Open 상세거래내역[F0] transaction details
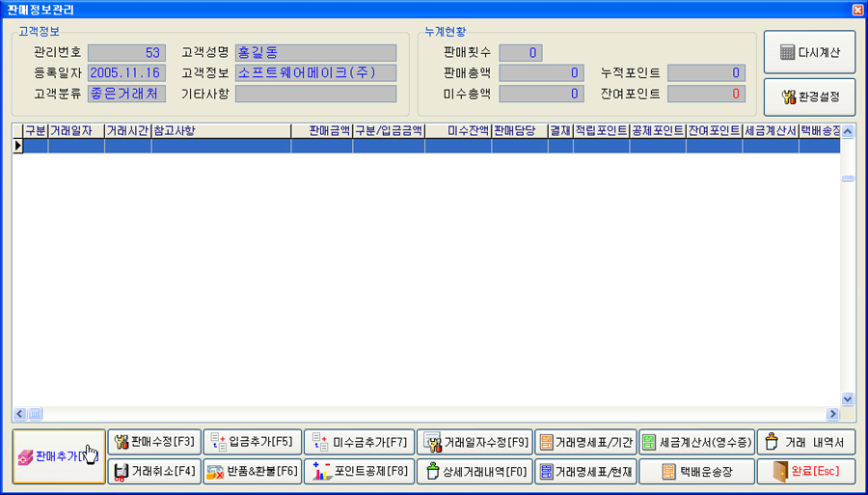The image size is (868, 495). pyautogui.click(x=475, y=471)
